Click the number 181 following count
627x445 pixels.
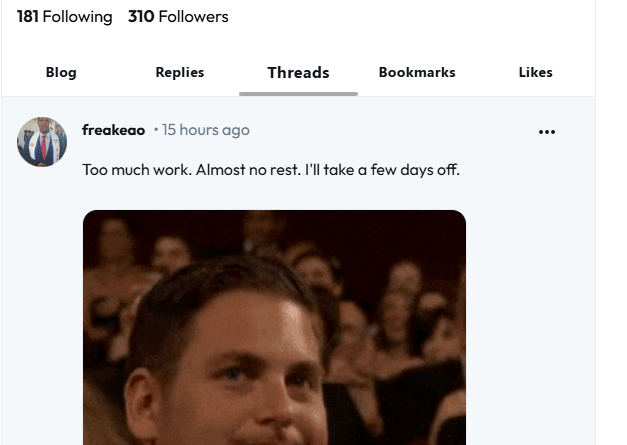pyautogui.click(x=27, y=16)
